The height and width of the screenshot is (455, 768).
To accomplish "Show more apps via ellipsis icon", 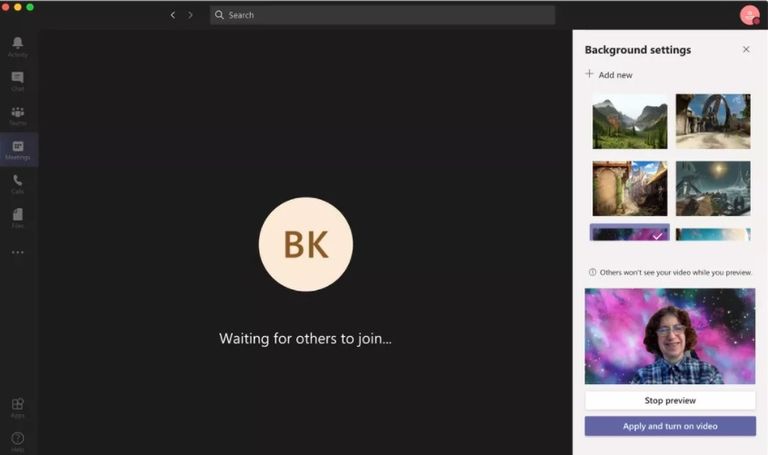I will (18, 252).
